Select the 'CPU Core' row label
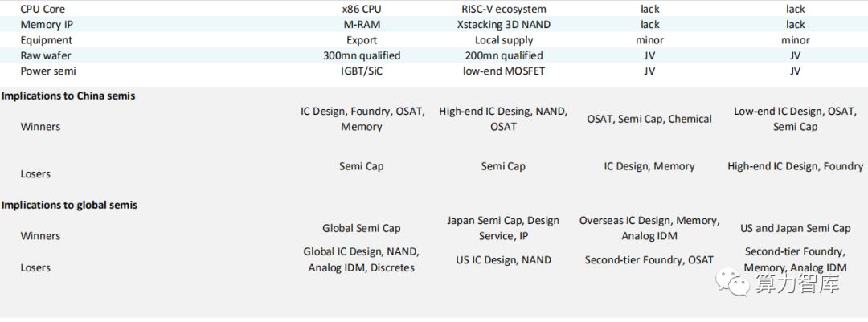The image size is (868, 322). point(43,9)
